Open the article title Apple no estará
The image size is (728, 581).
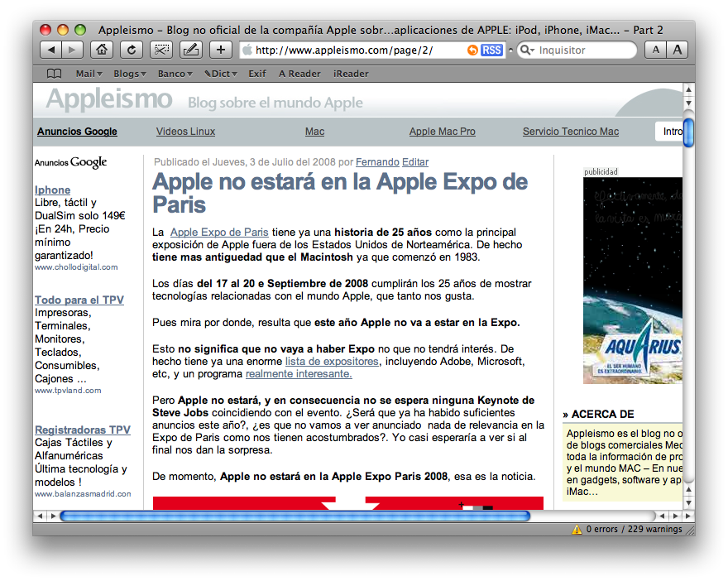[x=340, y=193]
